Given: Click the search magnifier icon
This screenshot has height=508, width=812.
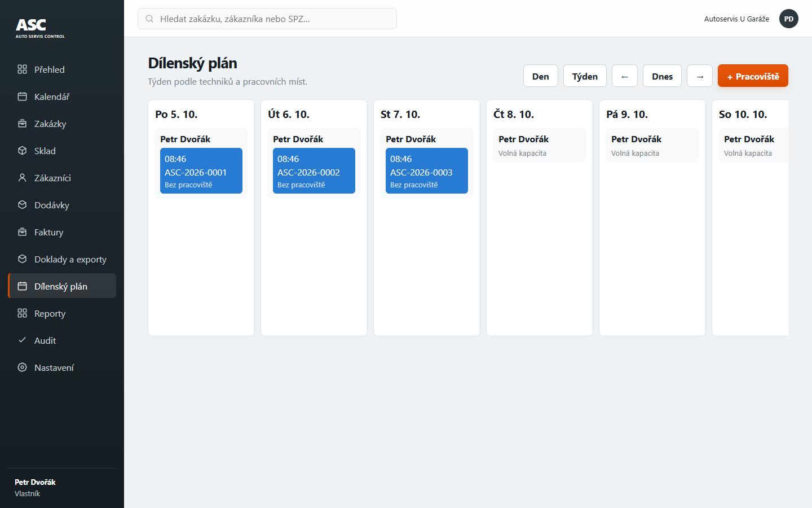Looking at the screenshot, I should (x=149, y=19).
